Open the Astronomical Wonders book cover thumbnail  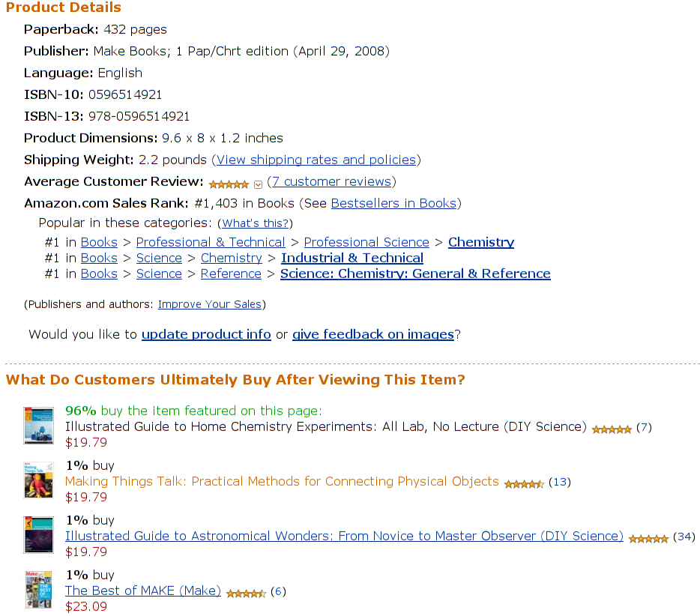[38, 534]
